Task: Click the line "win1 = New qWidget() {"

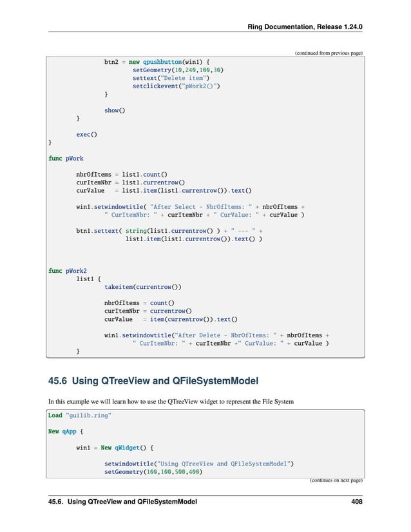Action: (x=115, y=448)
